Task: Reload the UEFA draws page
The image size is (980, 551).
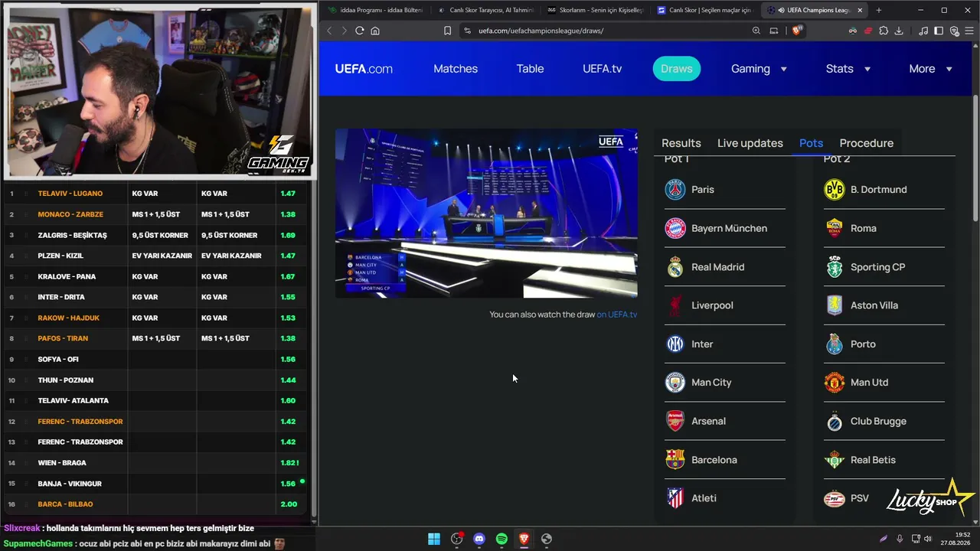Action: [x=359, y=31]
